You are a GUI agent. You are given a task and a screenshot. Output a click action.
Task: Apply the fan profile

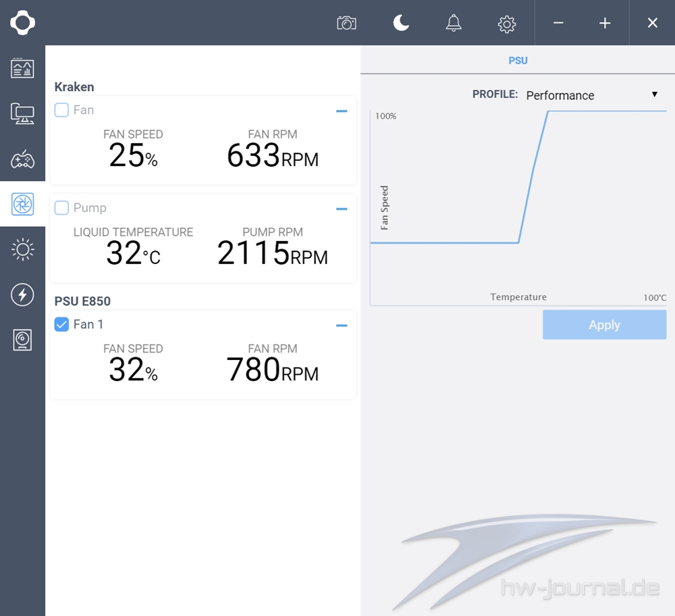point(604,325)
